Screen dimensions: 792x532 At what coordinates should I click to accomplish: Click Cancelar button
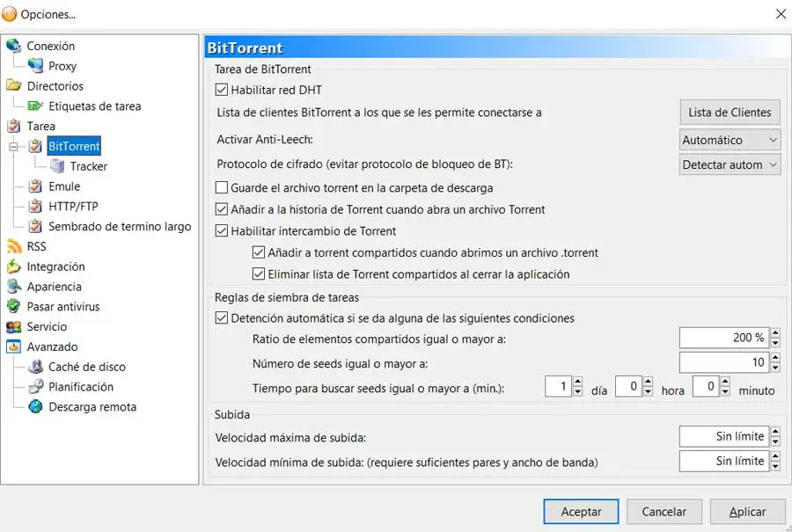(x=664, y=512)
